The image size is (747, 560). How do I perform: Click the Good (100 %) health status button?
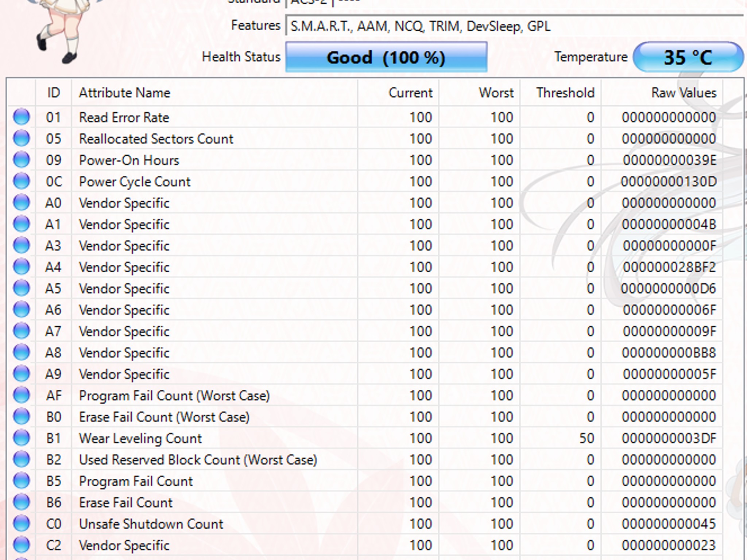[x=386, y=57]
